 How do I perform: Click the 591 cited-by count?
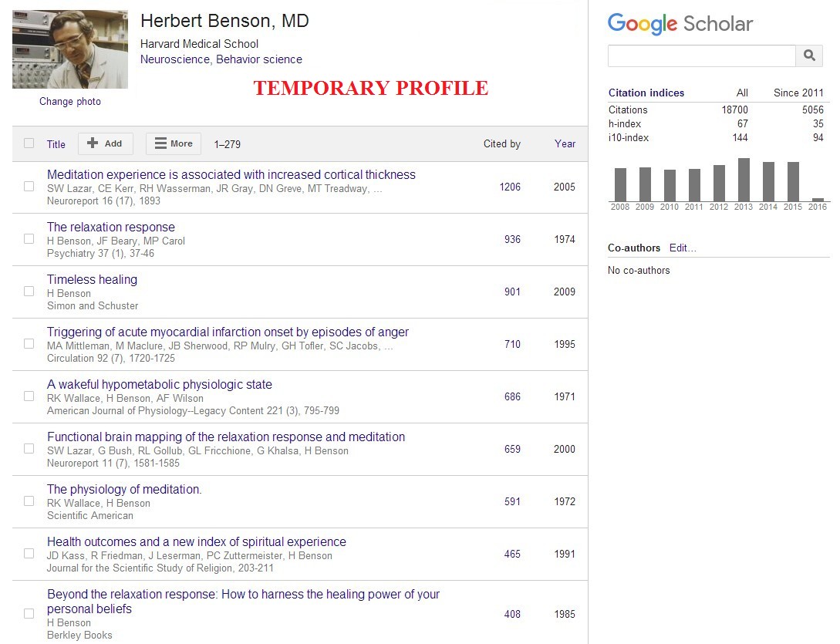tap(512, 502)
